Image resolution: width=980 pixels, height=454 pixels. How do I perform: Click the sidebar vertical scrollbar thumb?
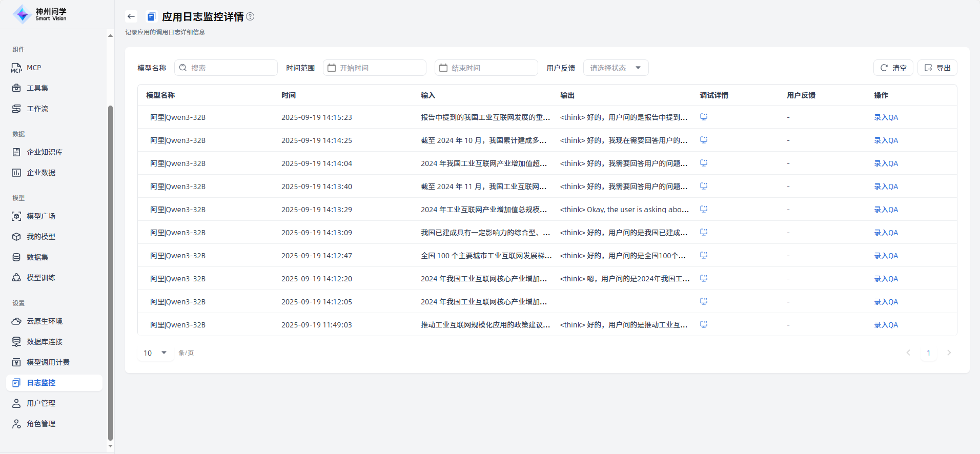pyautogui.click(x=110, y=272)
